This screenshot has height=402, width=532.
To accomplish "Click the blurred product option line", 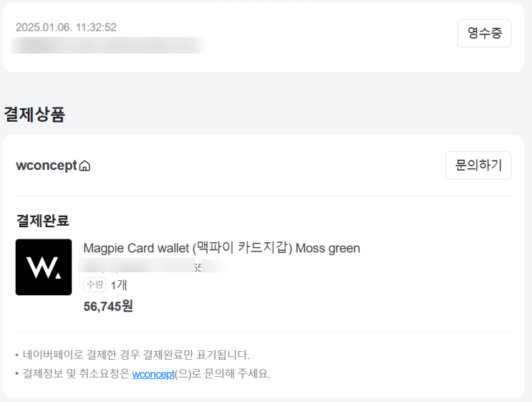I will (151, 266).
